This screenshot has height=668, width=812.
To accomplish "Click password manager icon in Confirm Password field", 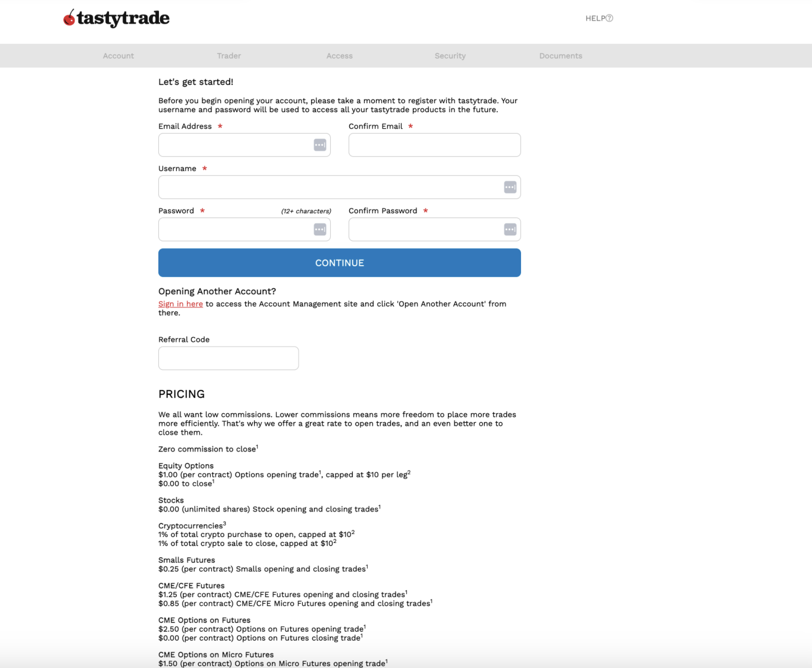I will 510,229.
